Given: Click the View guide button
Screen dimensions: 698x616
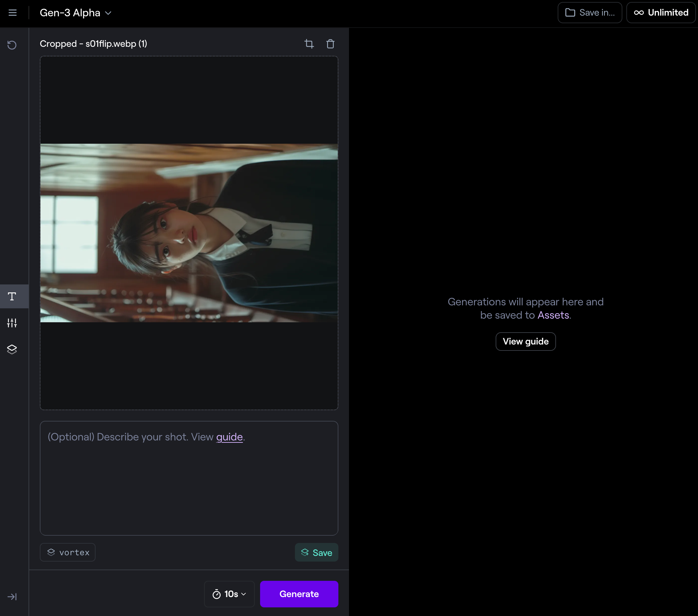Looking at the screenshot, I should (525, 341).
